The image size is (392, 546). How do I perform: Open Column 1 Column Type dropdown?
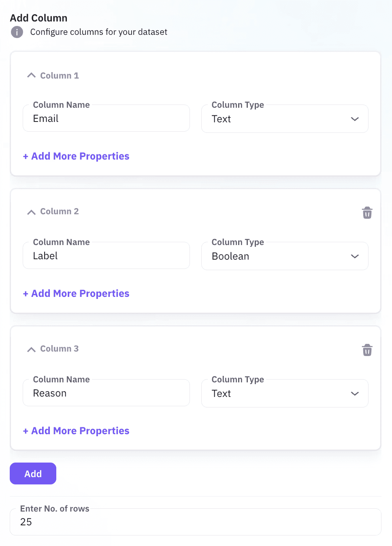(285, 119)
